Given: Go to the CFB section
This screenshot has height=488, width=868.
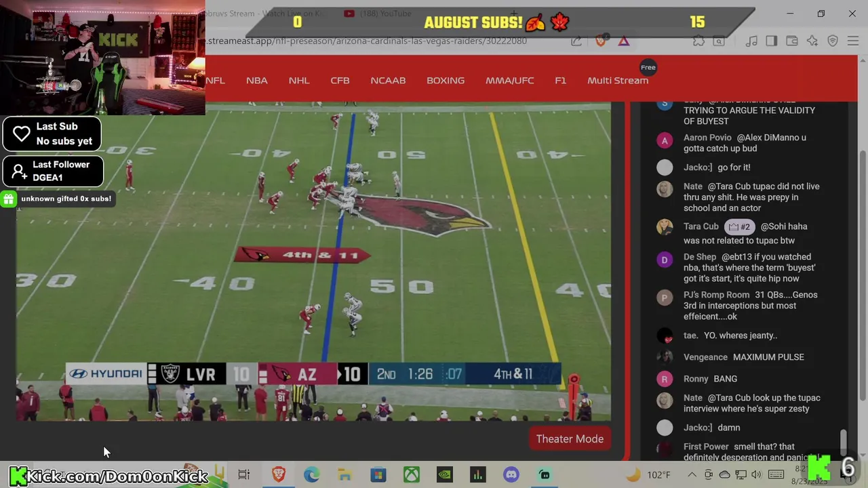Looking at the screenshot, I should (340, 80).
